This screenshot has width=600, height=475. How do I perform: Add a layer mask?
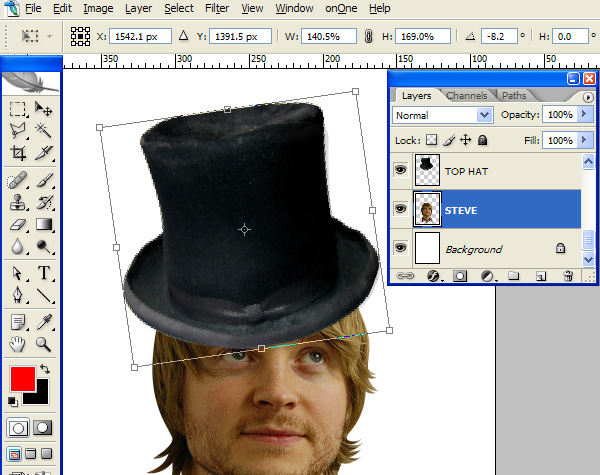(x=460, y=276)
